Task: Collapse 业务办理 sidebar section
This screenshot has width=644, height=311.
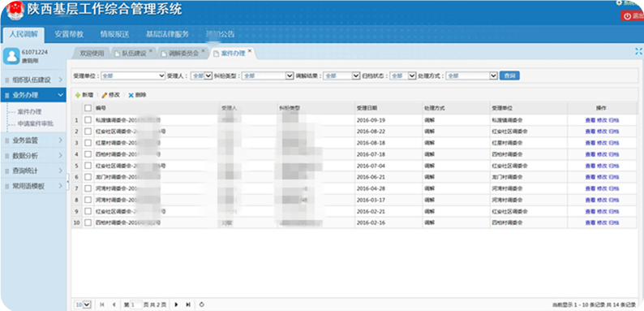Action: click(33, 95)
